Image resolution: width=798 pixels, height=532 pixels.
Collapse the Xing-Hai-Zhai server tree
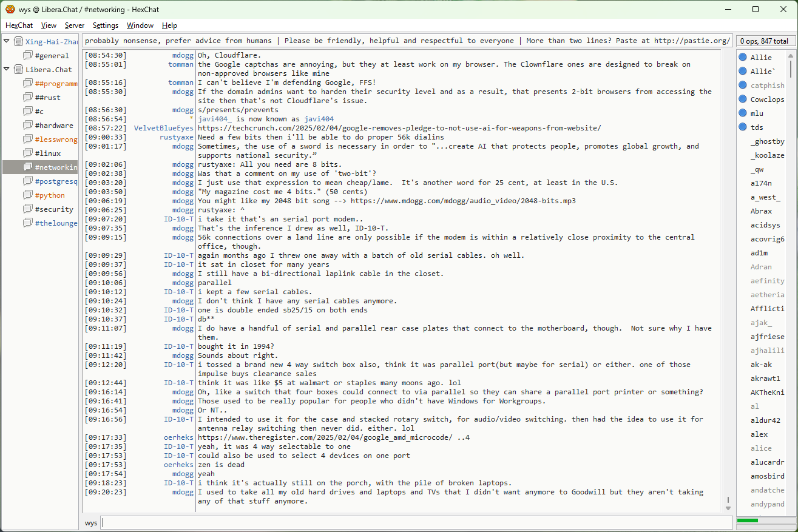[7, 41]
